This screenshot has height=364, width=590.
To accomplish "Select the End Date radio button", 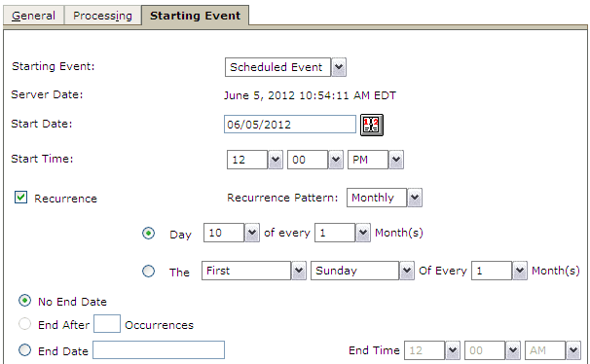I will (x=25, y=350).
